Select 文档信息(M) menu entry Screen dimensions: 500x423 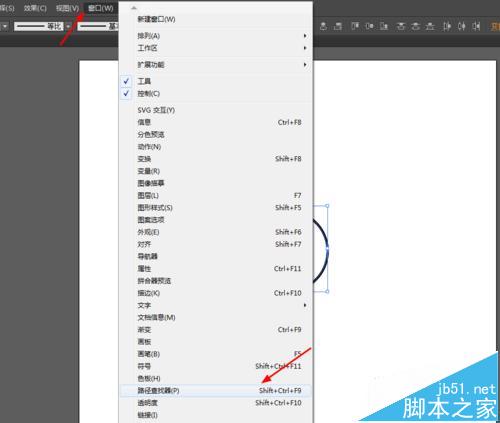tap(216, 317)
